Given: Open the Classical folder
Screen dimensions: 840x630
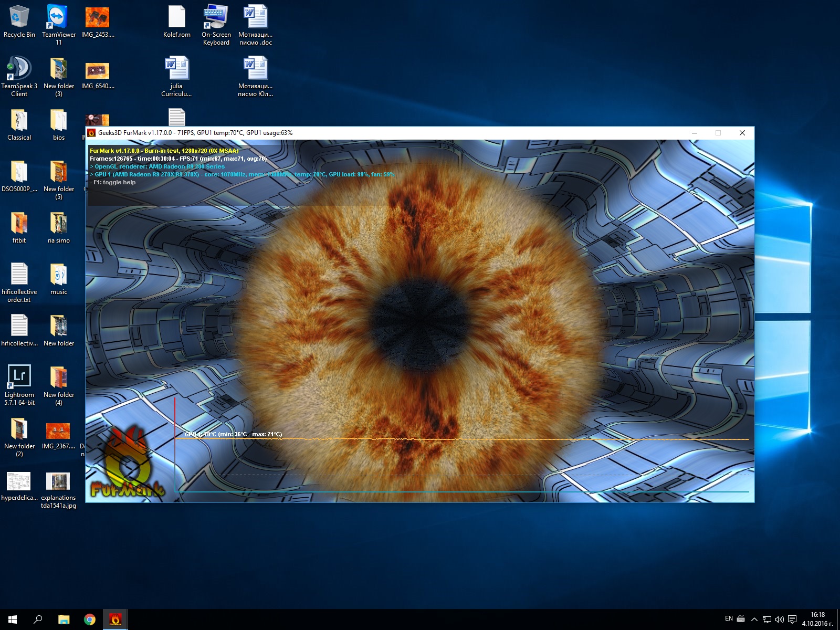Looking at the screenshot, I should pos(19,124).
